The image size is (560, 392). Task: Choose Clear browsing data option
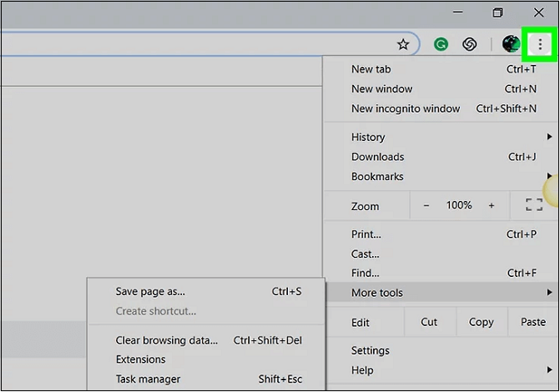[x=166, y=340]
